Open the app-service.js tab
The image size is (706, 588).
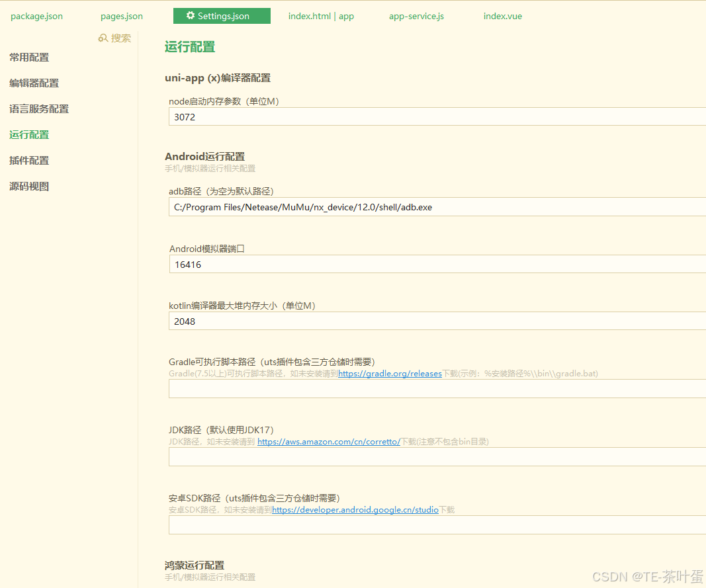pos(416,16)
